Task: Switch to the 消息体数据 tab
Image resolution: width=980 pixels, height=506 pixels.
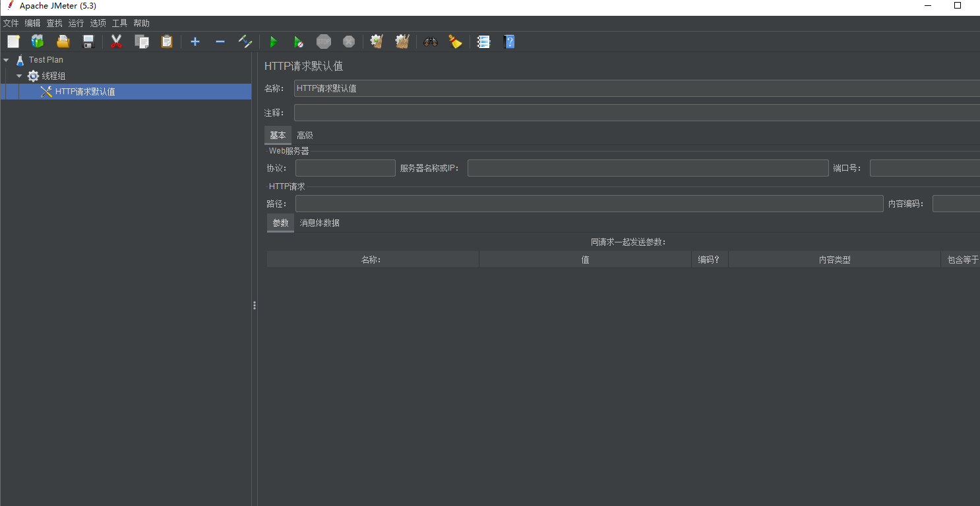Action: (319, 223)
